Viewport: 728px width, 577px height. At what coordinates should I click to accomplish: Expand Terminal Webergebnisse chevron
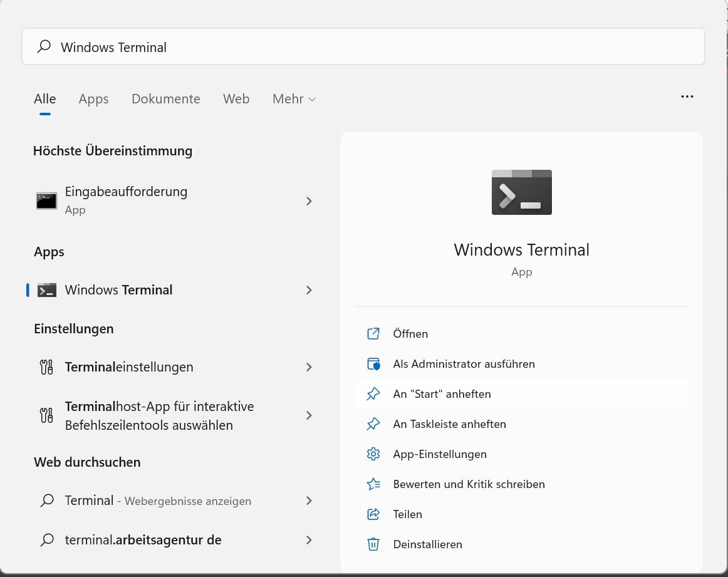pyautogui.click(x=309, y=501)
